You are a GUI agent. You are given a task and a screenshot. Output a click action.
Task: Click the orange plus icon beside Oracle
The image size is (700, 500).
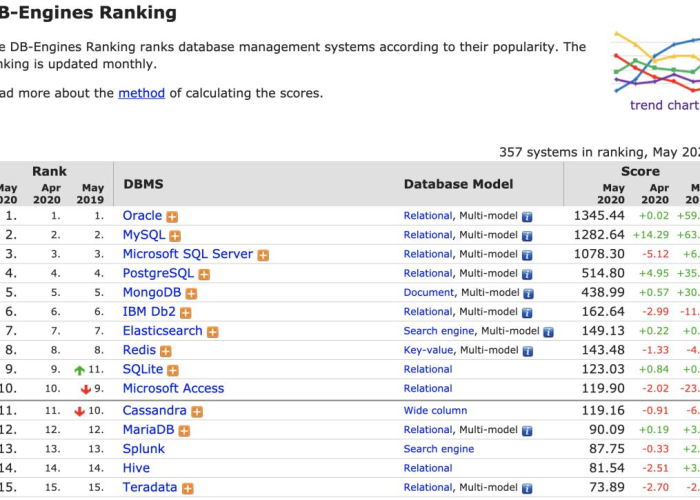coord(172,217)
